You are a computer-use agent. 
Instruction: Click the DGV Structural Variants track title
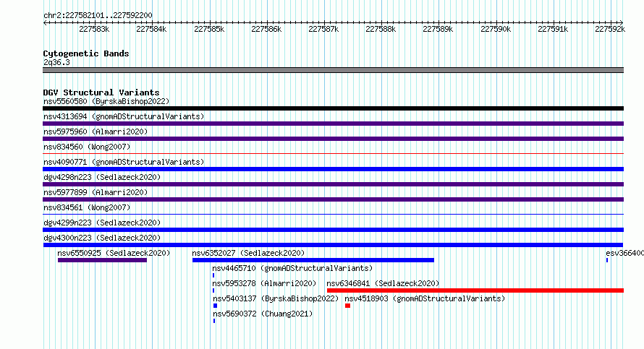[101, 92]
